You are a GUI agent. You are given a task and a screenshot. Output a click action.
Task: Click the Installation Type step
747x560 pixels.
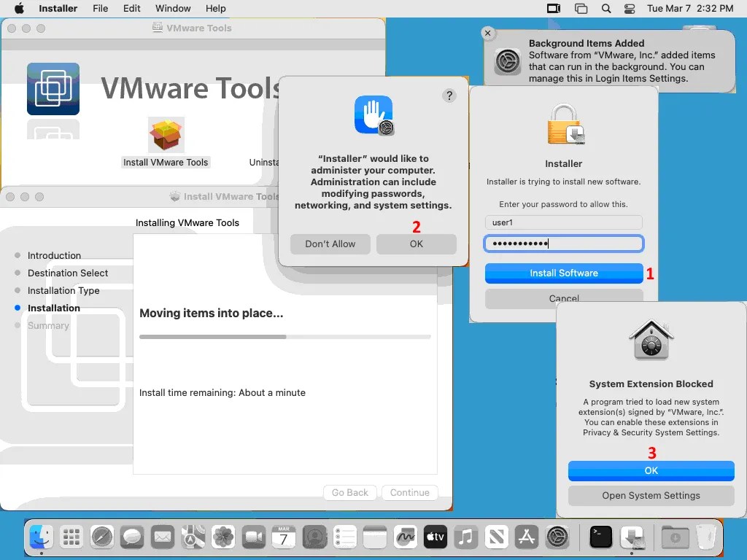pyautogui.click(x=63, y=290)
